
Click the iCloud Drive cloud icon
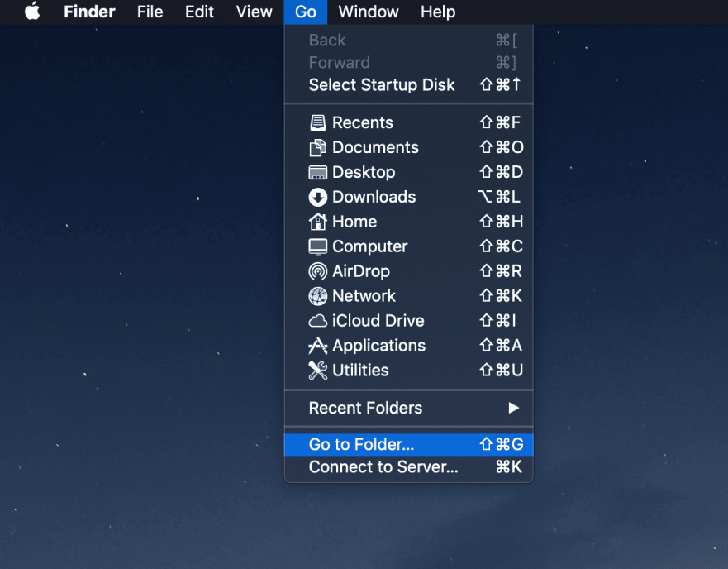[x=317, y=321]
